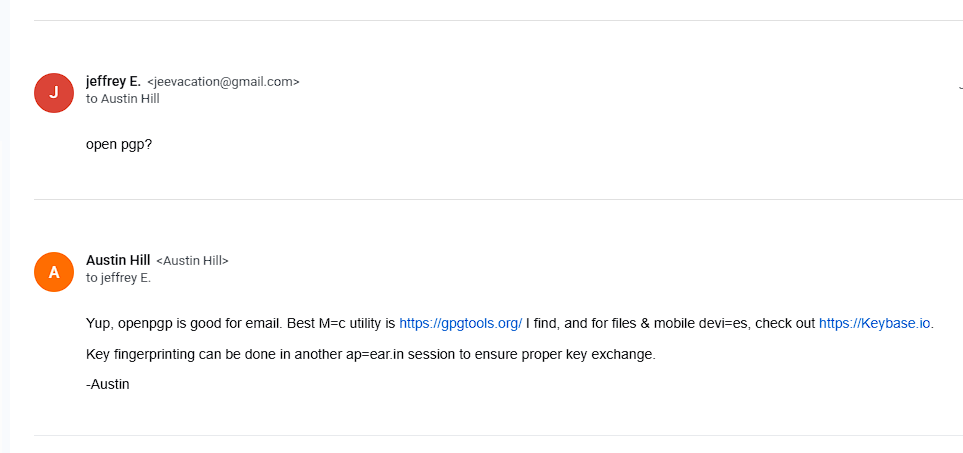This screenshot has width=963, height=453.
Task: Click the 'Key fingerprinting' sentence
Action: [140, 354]
